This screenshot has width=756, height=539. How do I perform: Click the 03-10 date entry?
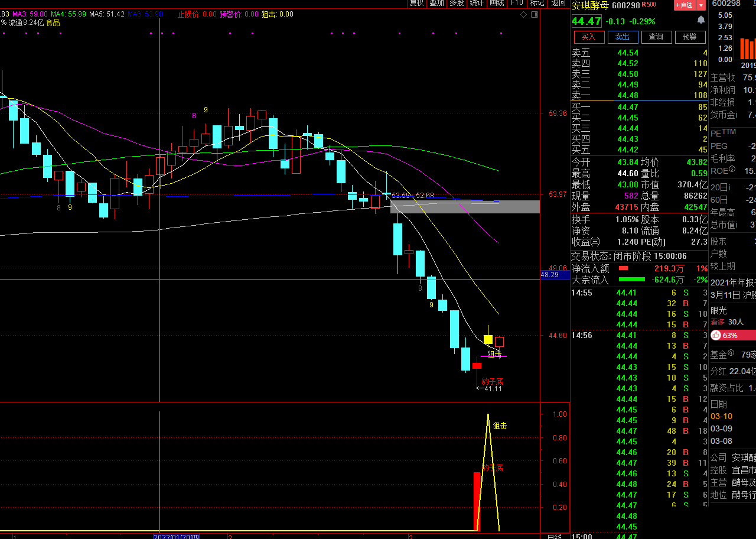[721, 416]
